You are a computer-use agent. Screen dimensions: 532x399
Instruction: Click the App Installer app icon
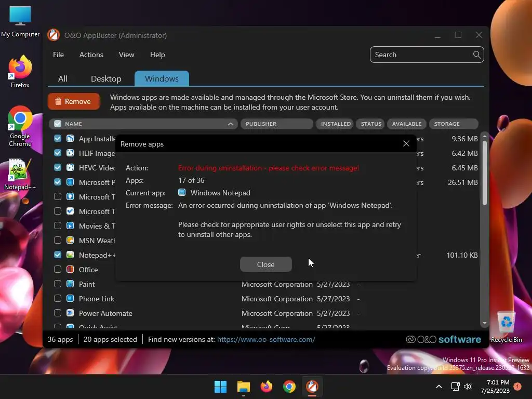click(x=70, y=138)
